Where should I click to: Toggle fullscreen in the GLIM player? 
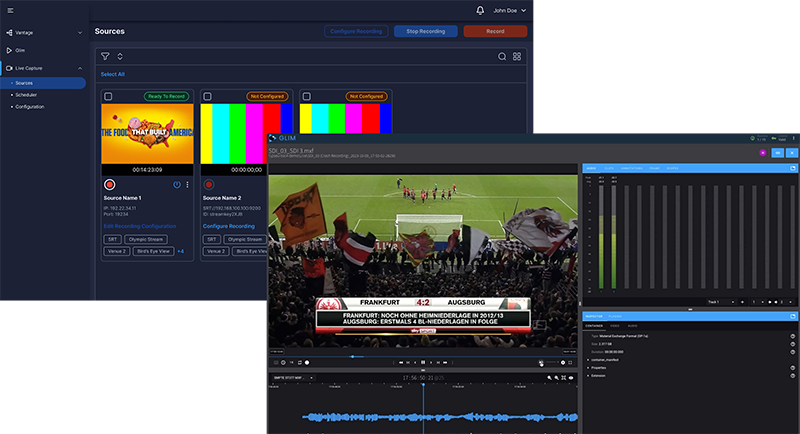[x=570, y=363]
